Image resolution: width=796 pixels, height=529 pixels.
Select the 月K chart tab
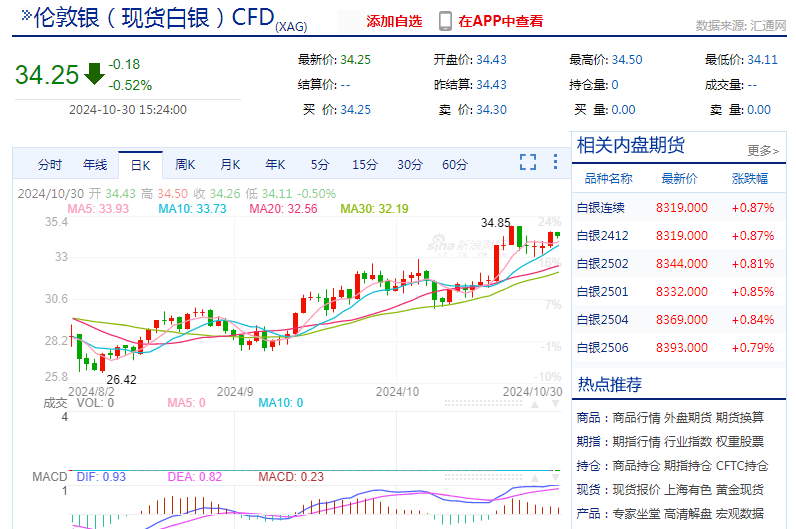pos(230,164)
